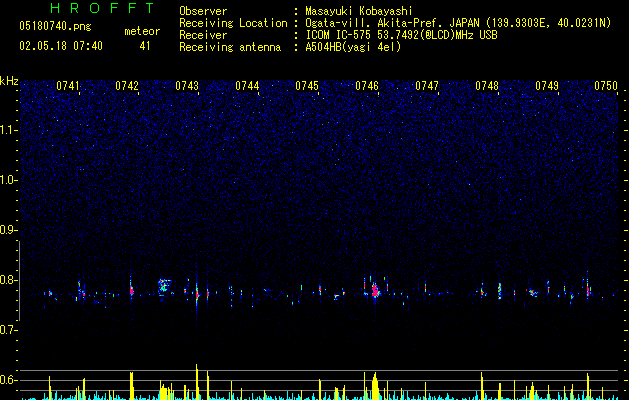Click the kHz axis unit label

coord(9,81)
